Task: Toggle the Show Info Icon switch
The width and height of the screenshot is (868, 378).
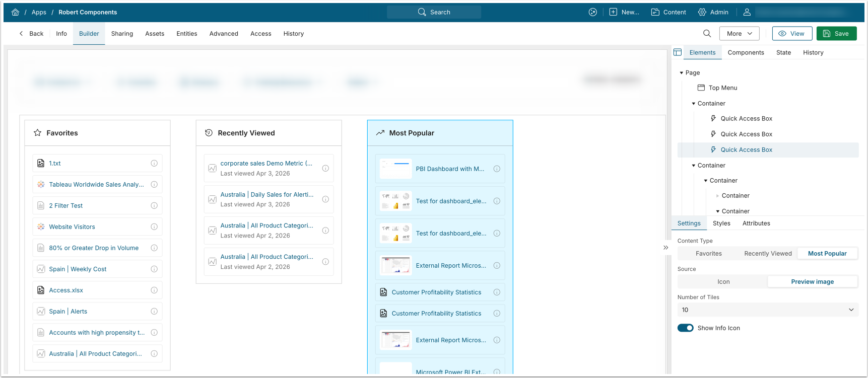Action: (x=685, y=328)
